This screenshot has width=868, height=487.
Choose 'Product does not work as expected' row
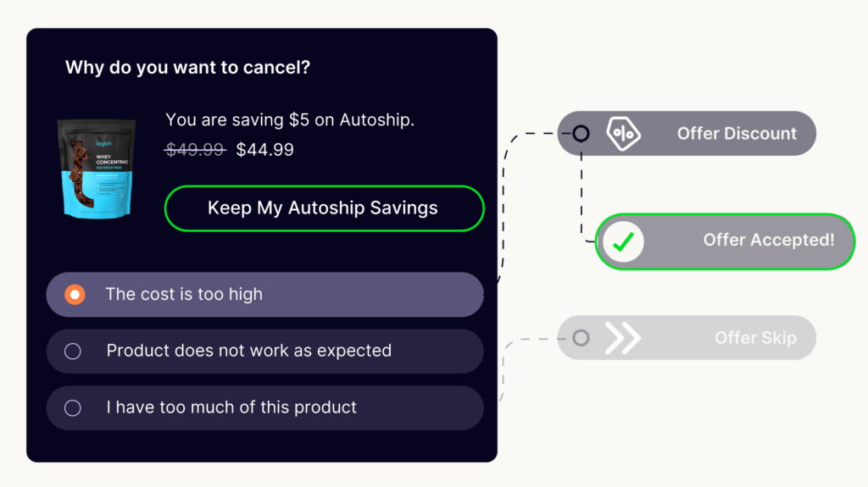[265, 351]
